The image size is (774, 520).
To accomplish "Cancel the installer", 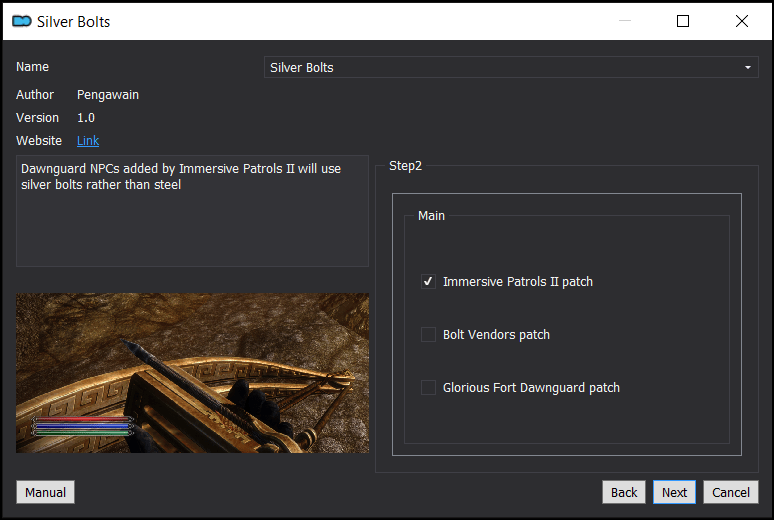I will [731, 492].
